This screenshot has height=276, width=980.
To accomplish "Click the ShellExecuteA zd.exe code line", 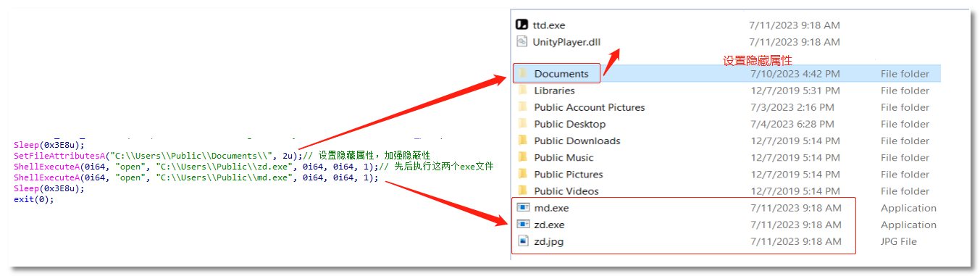I will tap(254, 167).
